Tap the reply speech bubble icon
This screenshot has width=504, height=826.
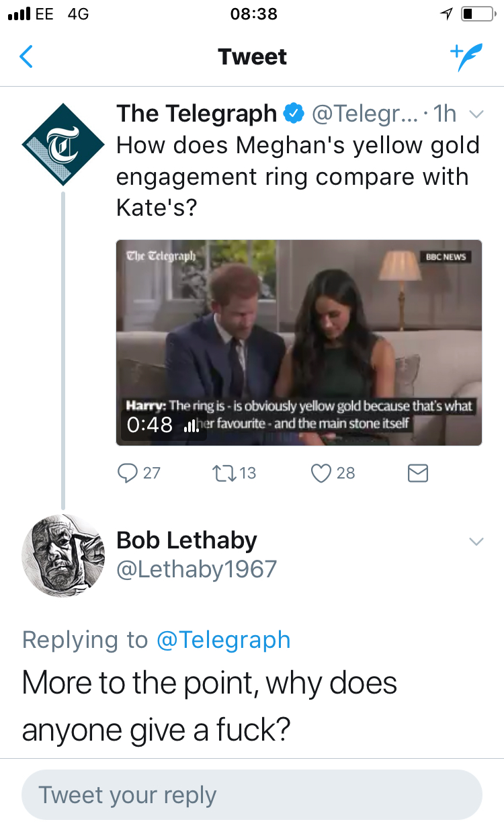pyautogui.click(x=127, y=473)
